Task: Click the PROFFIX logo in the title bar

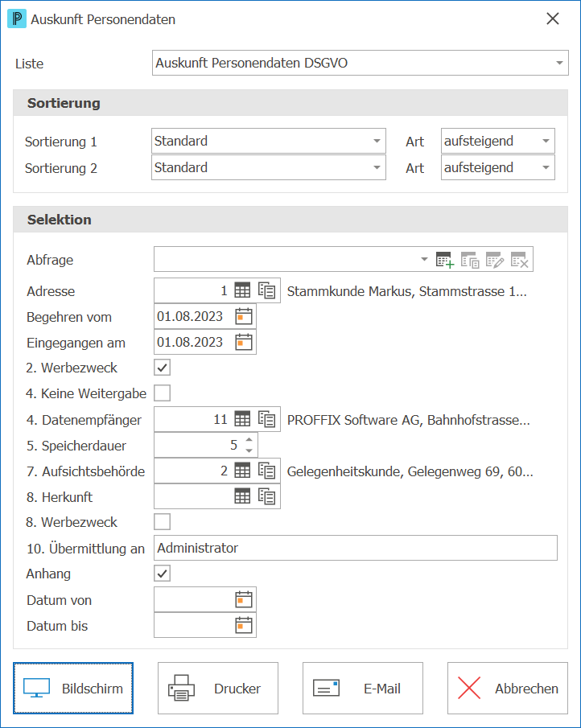Action: (x=17, y=19)
